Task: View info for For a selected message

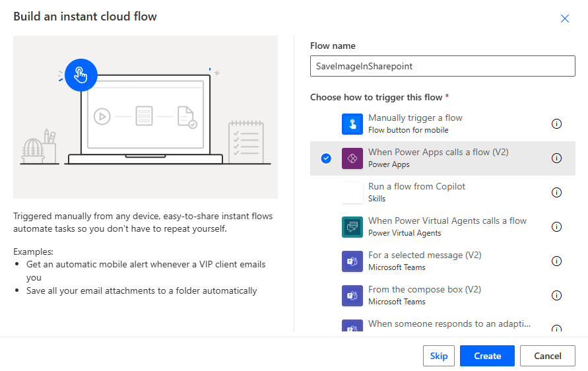Action: click(556, 261)
